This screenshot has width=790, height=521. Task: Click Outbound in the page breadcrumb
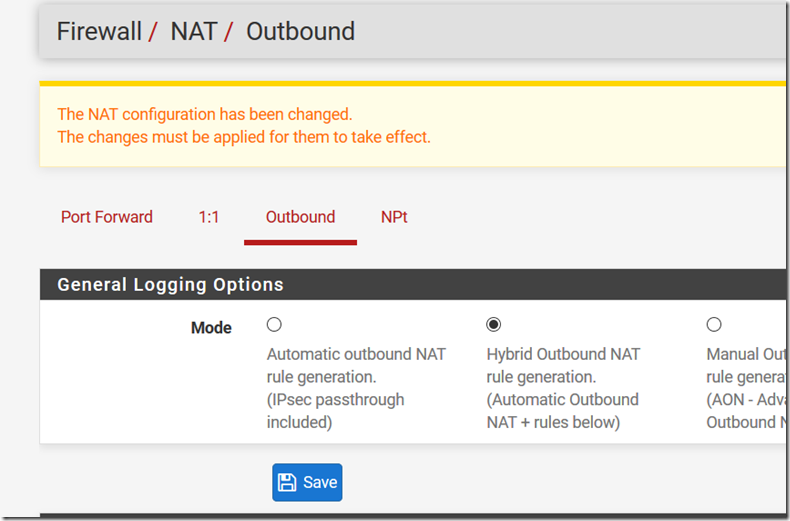pyautogui.click(x=300, y=31)
